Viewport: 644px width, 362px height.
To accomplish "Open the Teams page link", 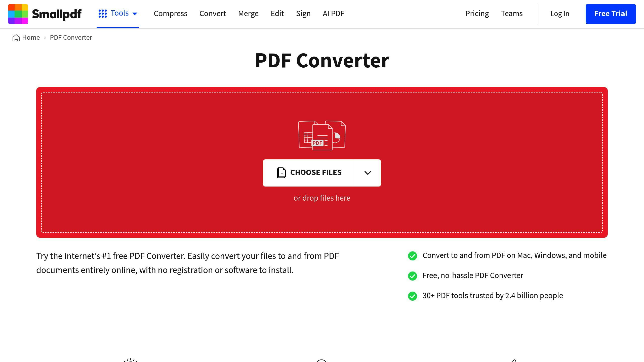I will [x=512, y=14].
